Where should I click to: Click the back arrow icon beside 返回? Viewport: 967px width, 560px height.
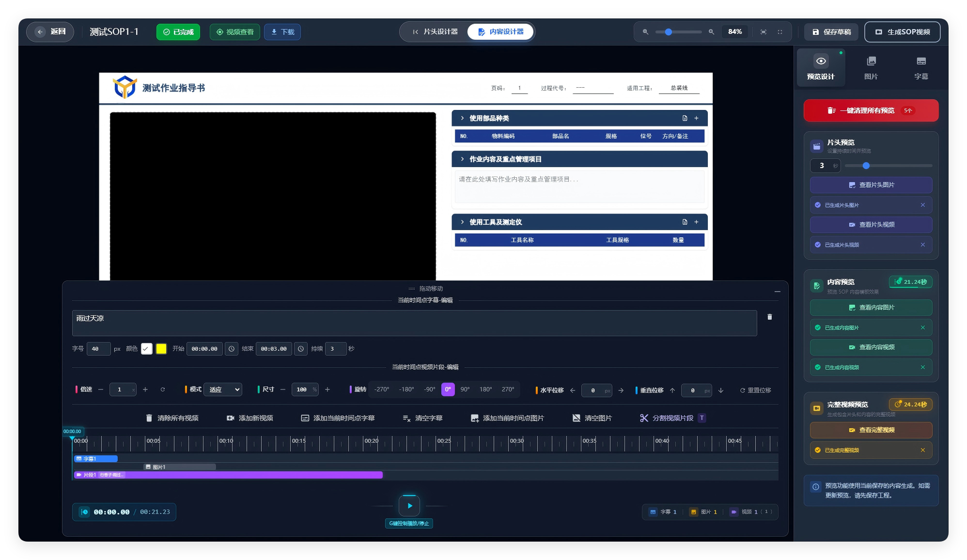(40, 32)
